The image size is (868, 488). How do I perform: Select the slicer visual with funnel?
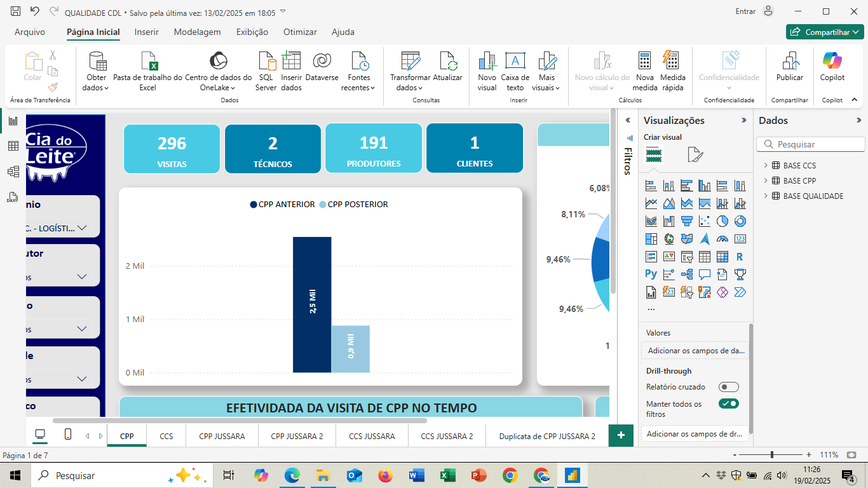686,257
